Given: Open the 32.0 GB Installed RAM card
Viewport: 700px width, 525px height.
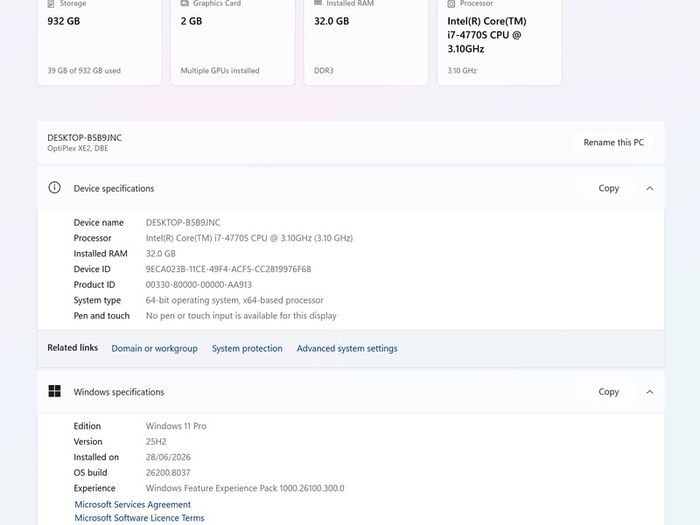Looking at the screenshot, I should (366, 40).
